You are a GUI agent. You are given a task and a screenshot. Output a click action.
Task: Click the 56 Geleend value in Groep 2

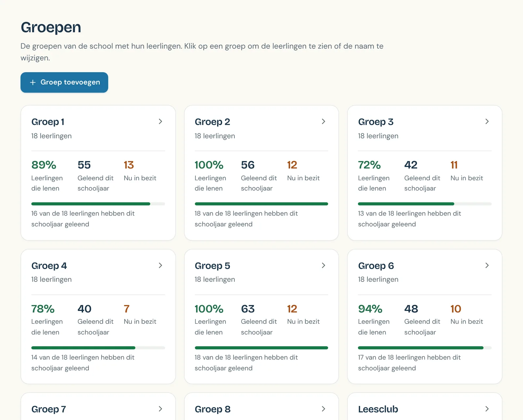point(248,165)
